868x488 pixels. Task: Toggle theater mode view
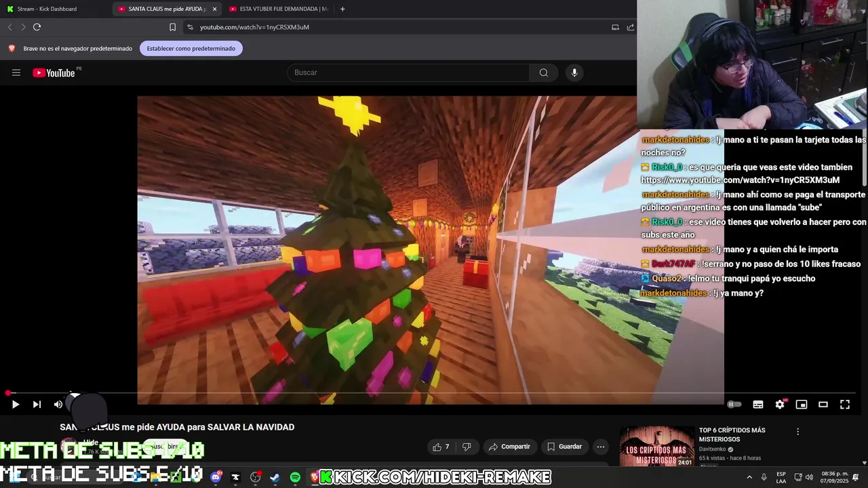[x=823, y=405]
